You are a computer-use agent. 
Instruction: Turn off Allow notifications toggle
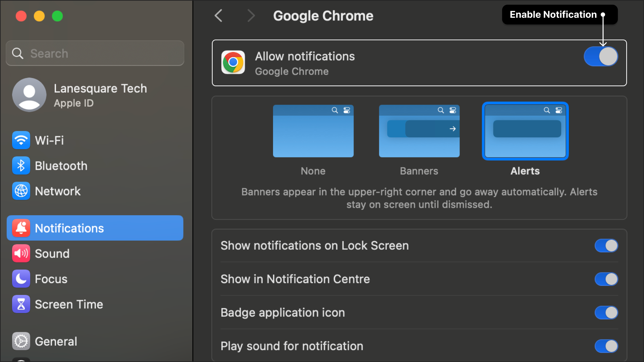point(601,56)
